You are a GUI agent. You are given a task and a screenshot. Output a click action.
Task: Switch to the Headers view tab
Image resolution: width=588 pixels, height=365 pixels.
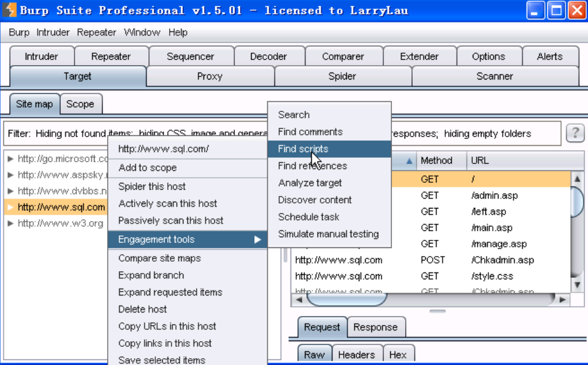coord(357,354)
